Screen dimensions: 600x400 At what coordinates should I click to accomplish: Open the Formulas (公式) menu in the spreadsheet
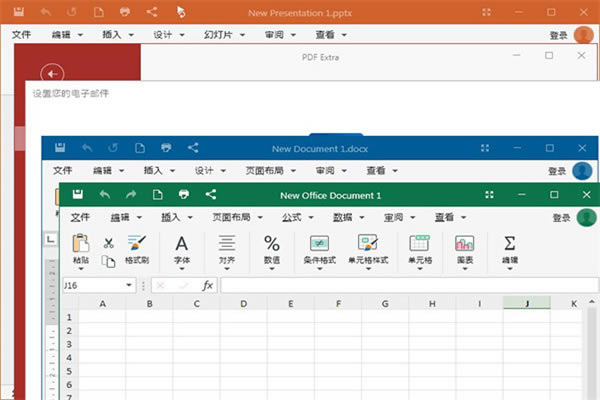(x=297, y=217)
